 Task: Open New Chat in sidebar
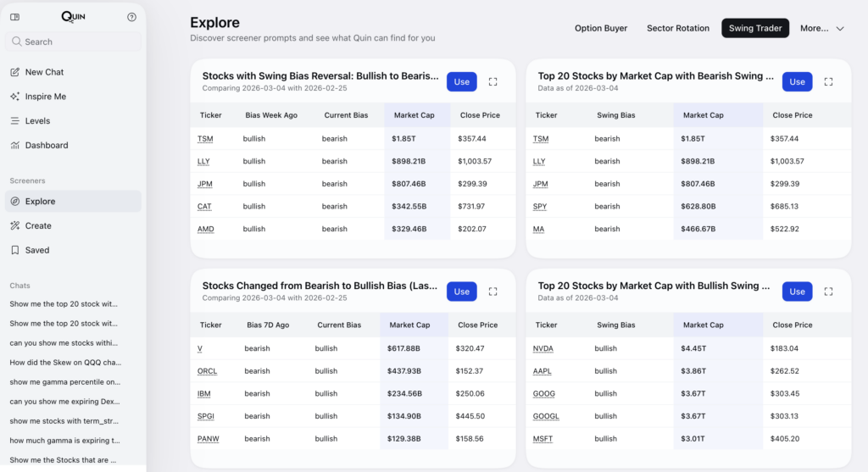pos(73,72)
